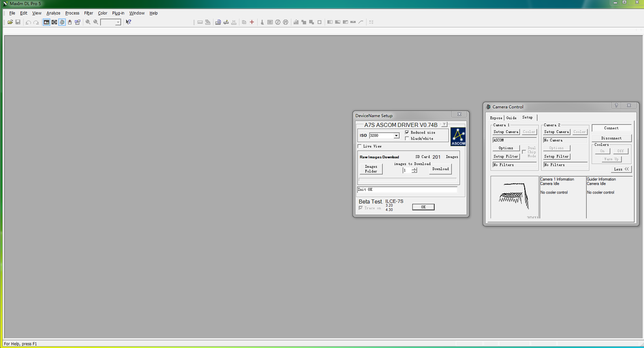644x348 pixels.
Task: Click the Connect button
Action: pos(611,128)
